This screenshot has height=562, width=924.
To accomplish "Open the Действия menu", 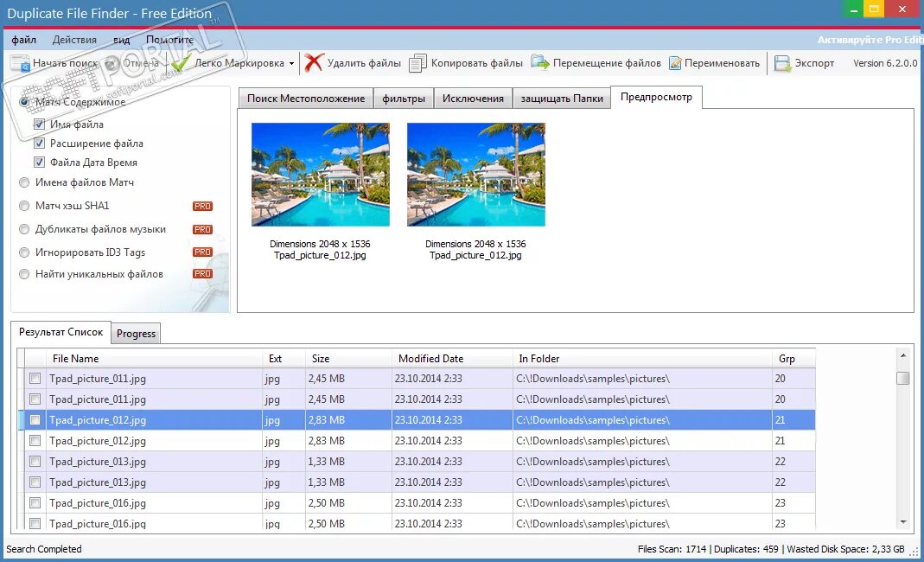I will (x=74, y=40).
